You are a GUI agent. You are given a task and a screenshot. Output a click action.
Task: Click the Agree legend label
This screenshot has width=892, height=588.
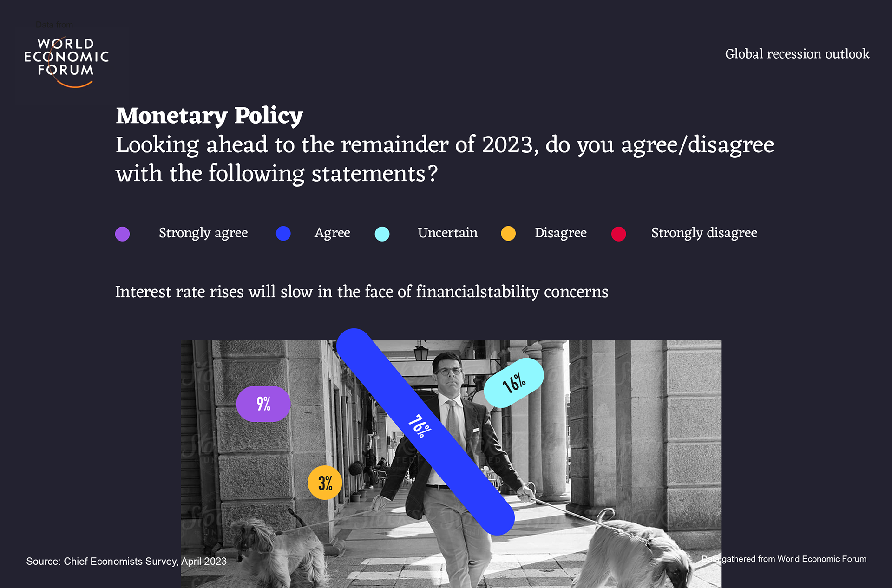click(x=332, y=233)
